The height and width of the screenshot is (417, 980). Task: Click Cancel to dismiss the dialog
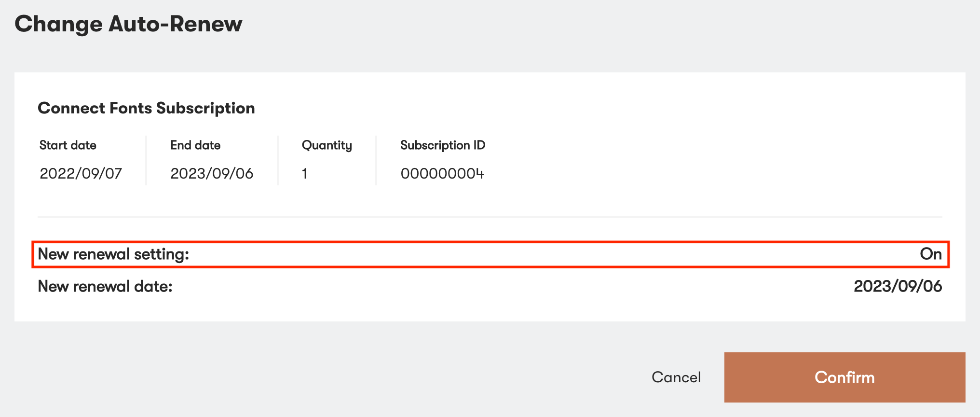(x=676, y=377)
